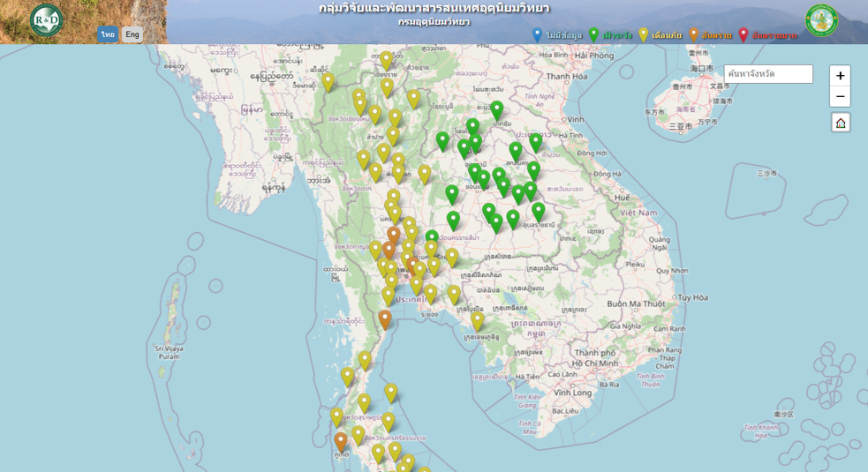This screenshot has width=868, height=472.
Task: Open the Meteorological Department emblem
Action: 821,20
